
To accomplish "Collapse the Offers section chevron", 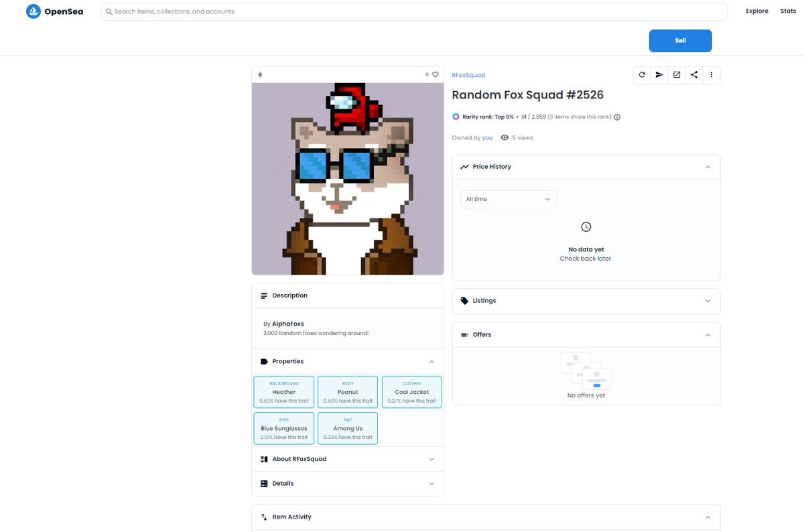I will coord(708,334).
